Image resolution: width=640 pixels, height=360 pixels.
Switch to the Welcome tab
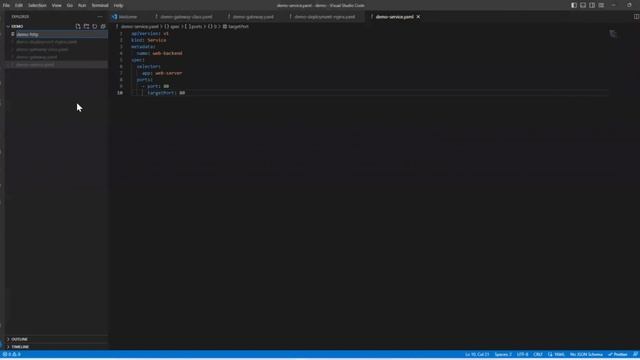(128, 17)
